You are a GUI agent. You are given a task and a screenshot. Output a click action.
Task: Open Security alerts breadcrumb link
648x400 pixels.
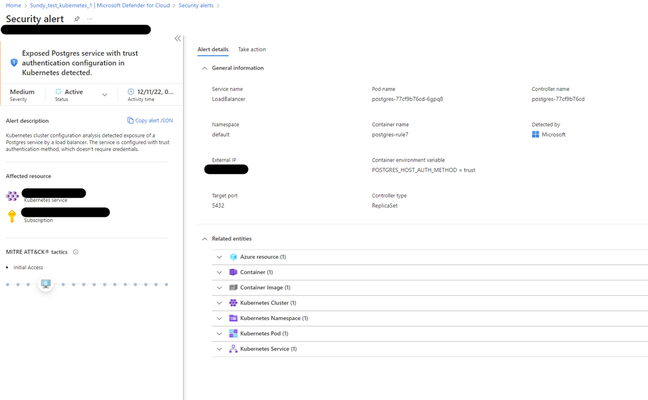coord(196,5)
